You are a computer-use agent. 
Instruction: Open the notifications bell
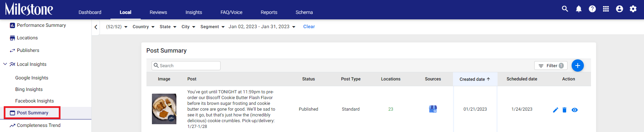[579, 9]
